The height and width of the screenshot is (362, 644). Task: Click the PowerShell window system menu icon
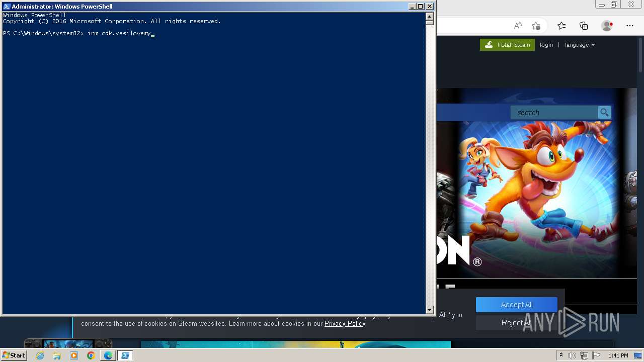(7, 7)
